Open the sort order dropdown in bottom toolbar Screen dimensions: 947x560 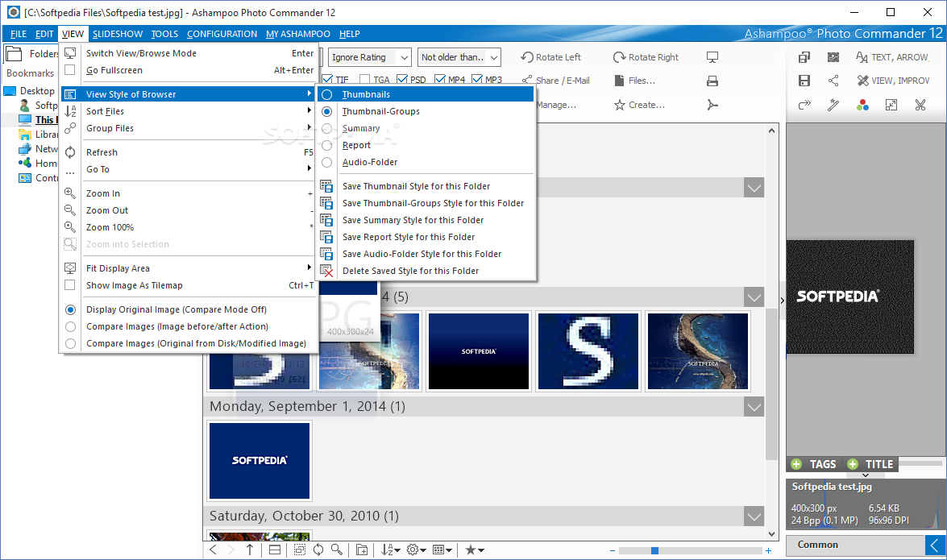(x=390, y=550)
